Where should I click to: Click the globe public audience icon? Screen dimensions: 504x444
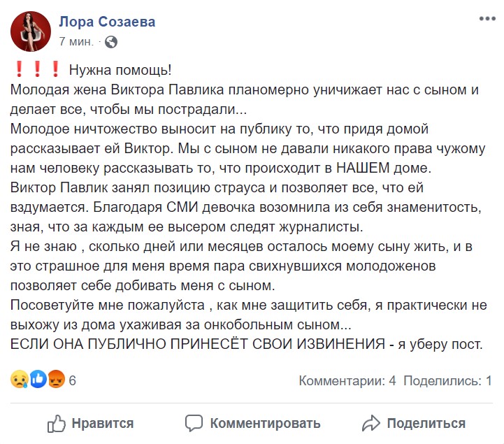111,42
